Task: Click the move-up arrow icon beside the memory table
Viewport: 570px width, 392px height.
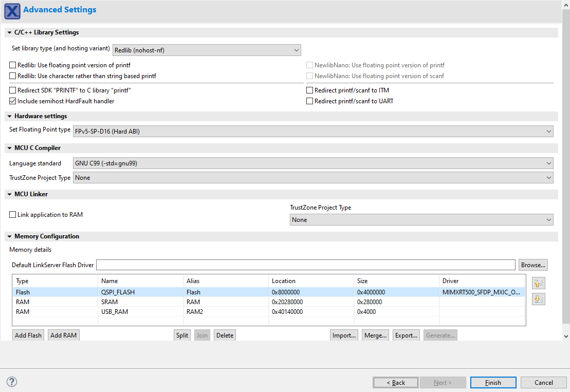Action: 539,283
